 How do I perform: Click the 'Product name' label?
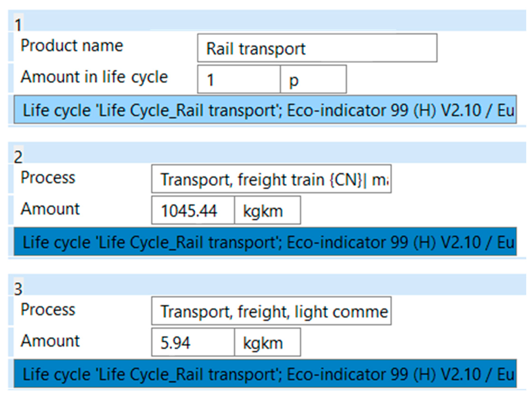(72, 45)
